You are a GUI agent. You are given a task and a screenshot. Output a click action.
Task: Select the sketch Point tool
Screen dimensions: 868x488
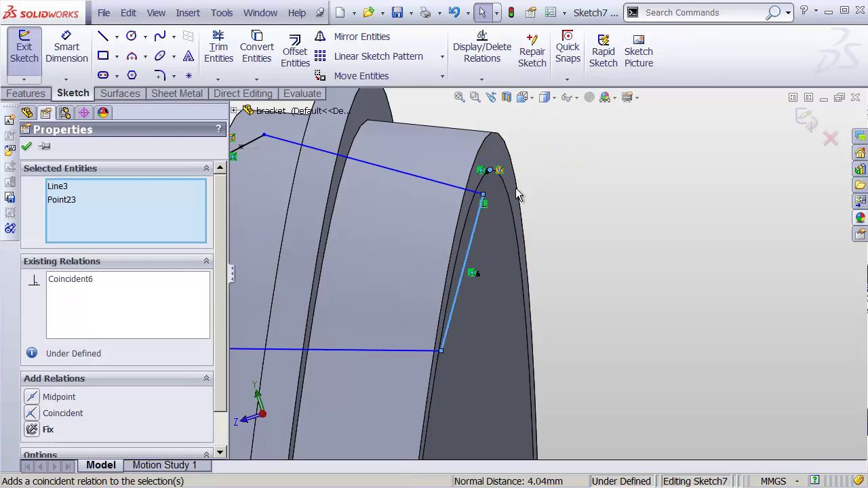(189, 75)
